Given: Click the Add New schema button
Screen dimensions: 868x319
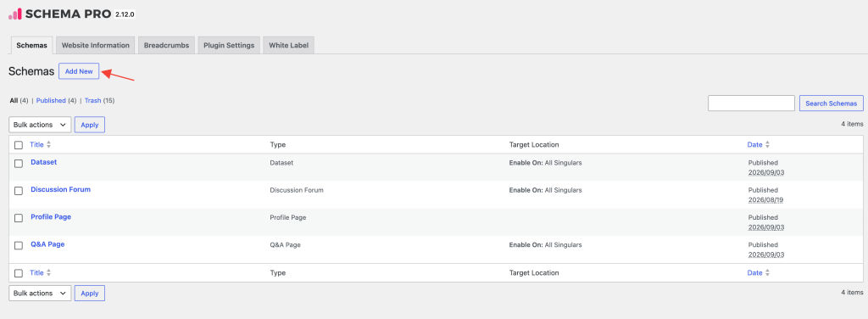Looking at the screenshot, I should [x=79, y=71].
